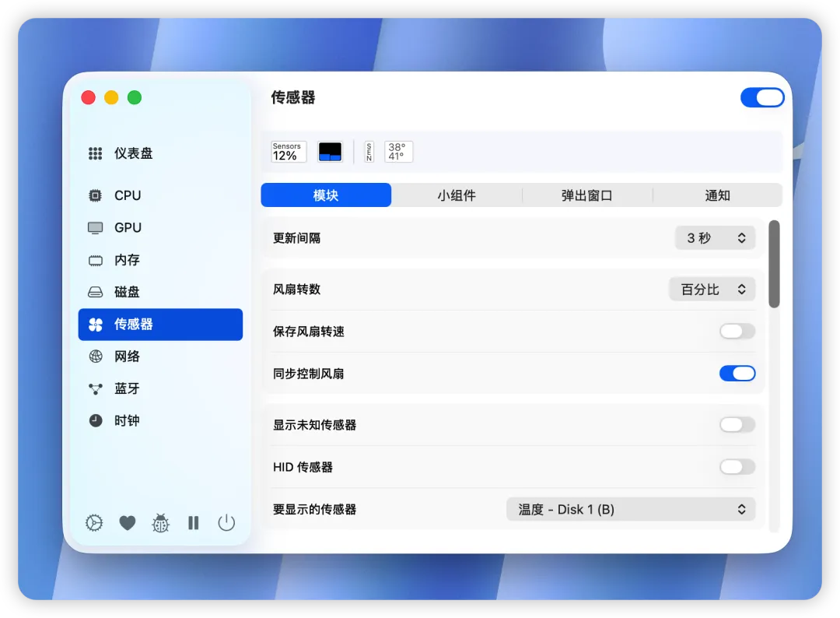Viewport: 840px width, 618px height.
Task: Switch to the 小组件 tab
Action: (x=457, y=195)
